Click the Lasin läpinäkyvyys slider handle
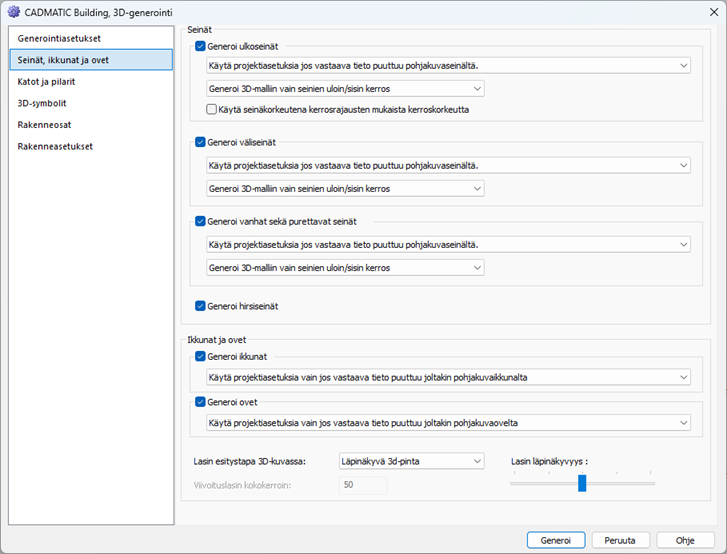 click(x=581, y=483)
